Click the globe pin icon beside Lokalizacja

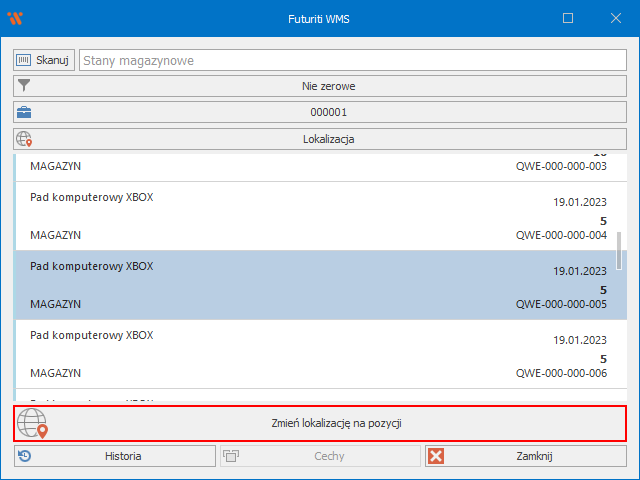pyautogui.click(x=25, y=139)
